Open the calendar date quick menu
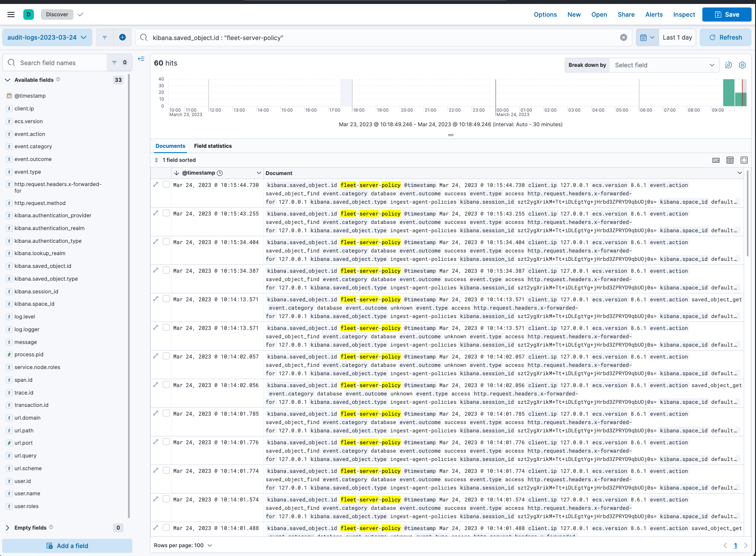Screen dimensions: 756x556 click(x=647, y=37)
